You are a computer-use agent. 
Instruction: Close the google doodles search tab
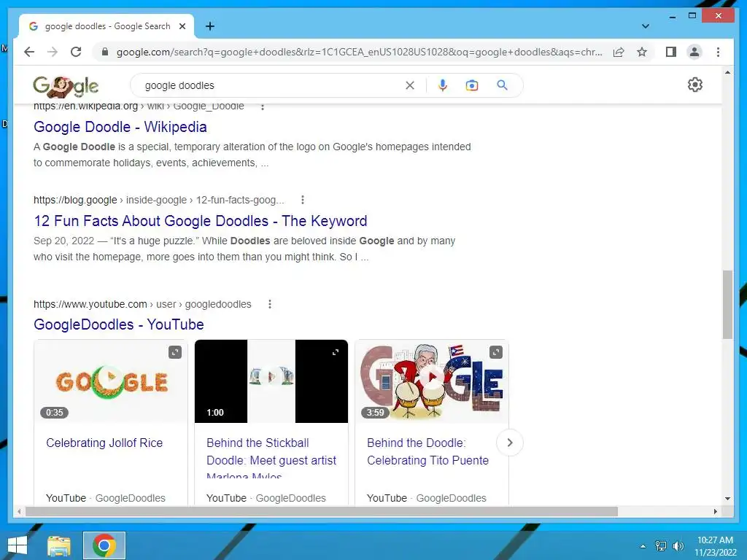coord(182,26)
